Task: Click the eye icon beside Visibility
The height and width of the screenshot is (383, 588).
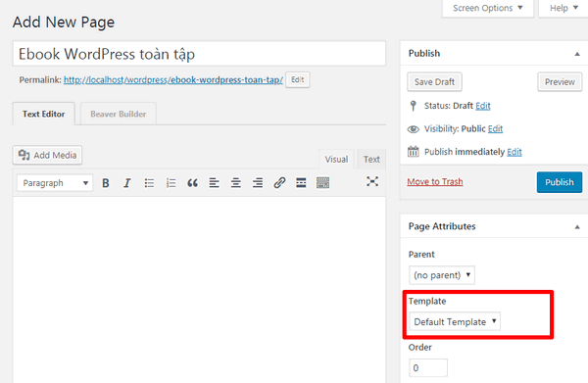Action: click(414, 129)
